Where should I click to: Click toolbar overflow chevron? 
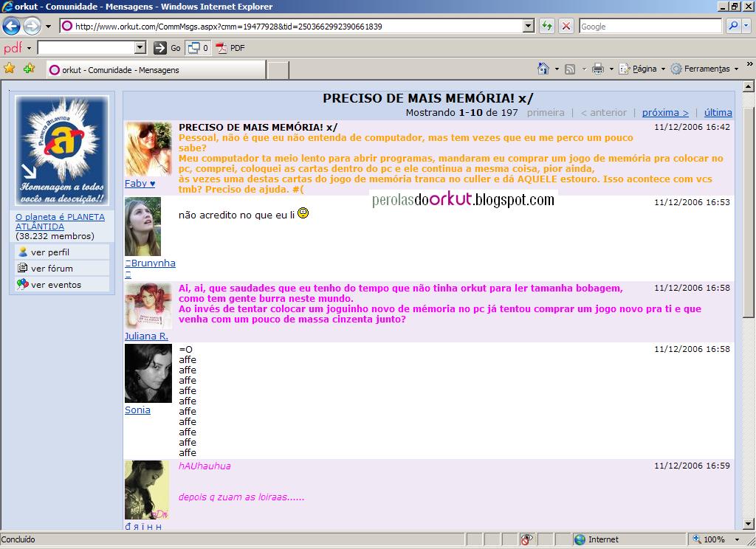click(x=750, y=63)
